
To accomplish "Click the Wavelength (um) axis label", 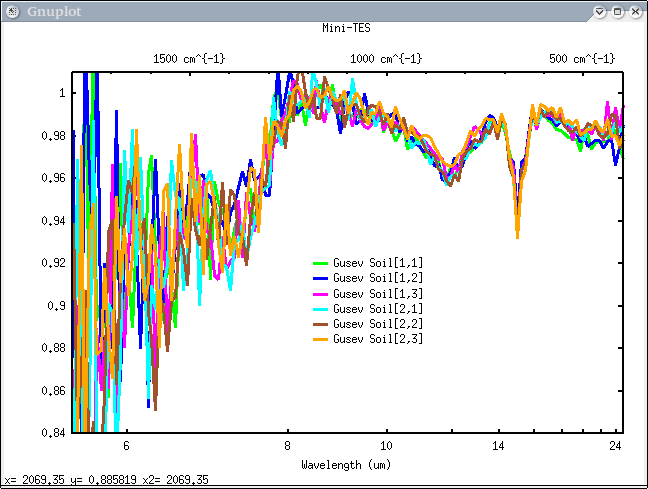I will pos(346,465).
